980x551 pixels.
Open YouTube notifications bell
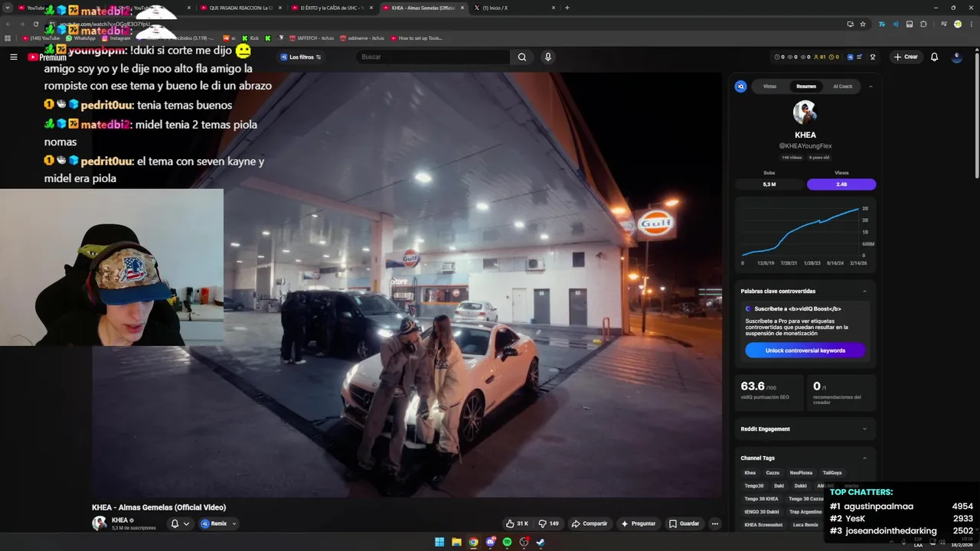(x=934, y=57)
